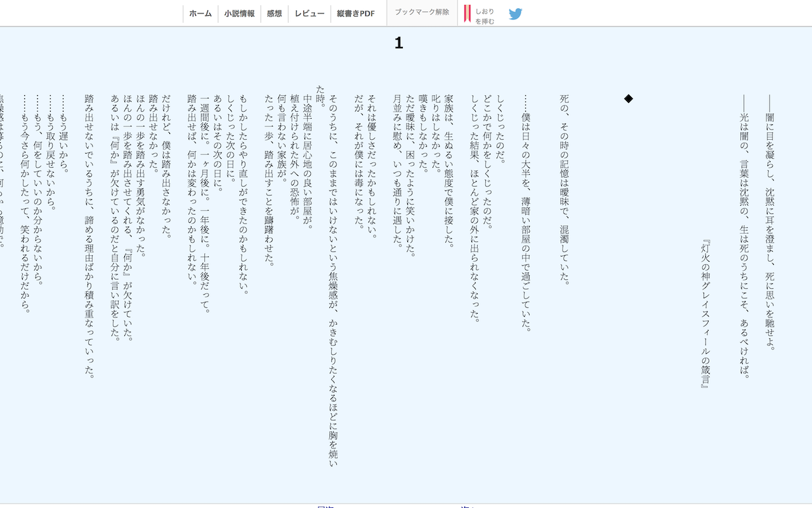Remove bookmark with ブックマーク解除 button

(x=422, y=12)
